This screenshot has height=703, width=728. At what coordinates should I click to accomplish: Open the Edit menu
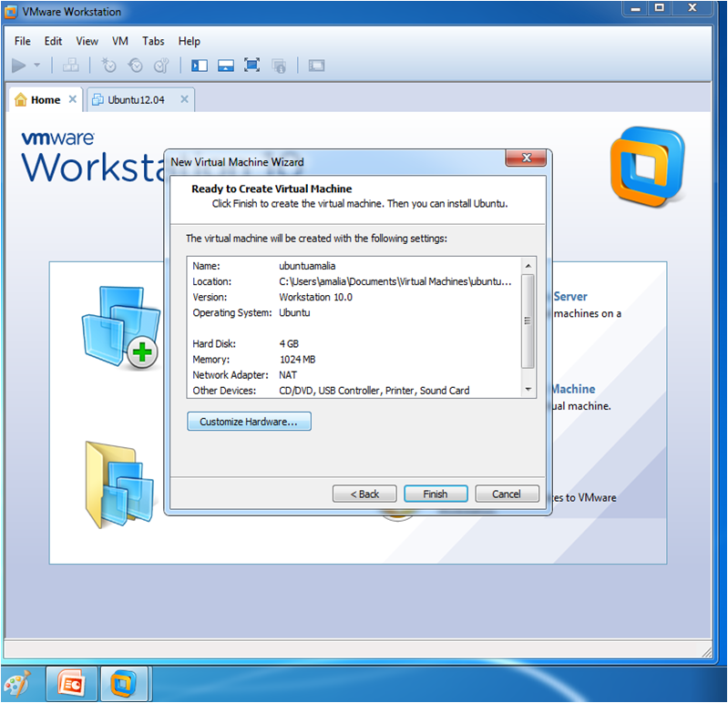53,41
